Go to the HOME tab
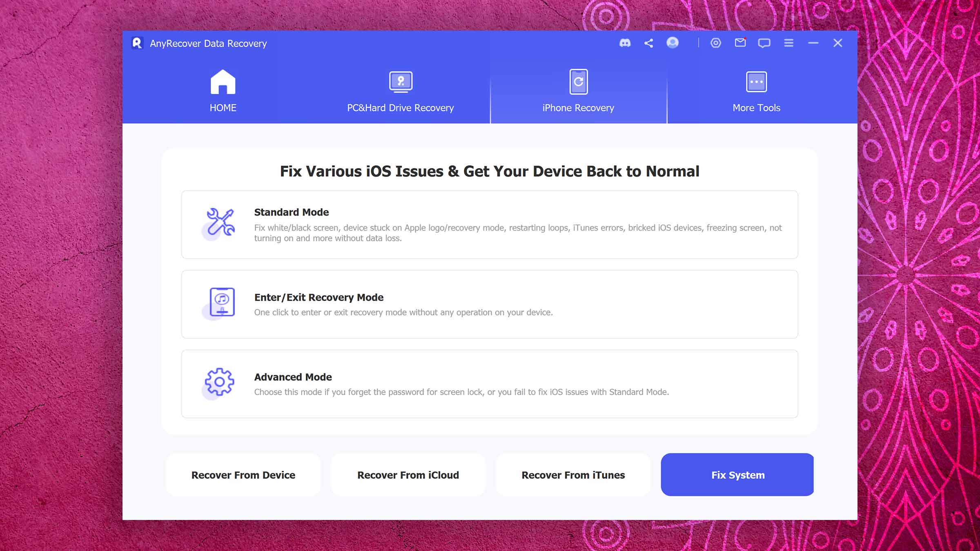Viewport: 980px width, 551px height. click(223, 91)
